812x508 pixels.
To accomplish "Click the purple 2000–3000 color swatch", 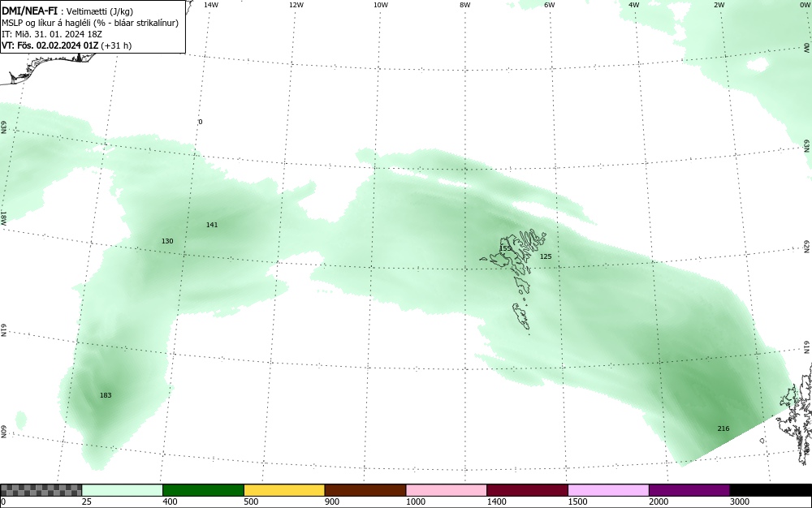I will 689,490.
